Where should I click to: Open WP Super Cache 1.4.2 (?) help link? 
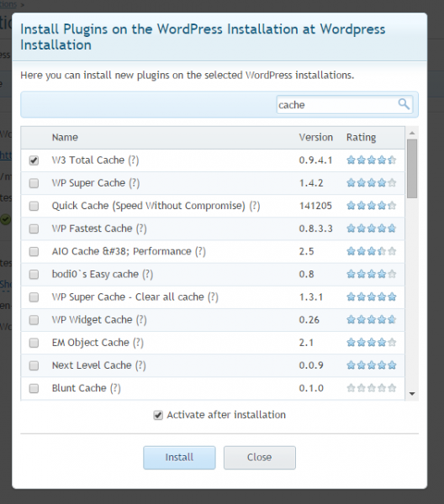[135, 183]
